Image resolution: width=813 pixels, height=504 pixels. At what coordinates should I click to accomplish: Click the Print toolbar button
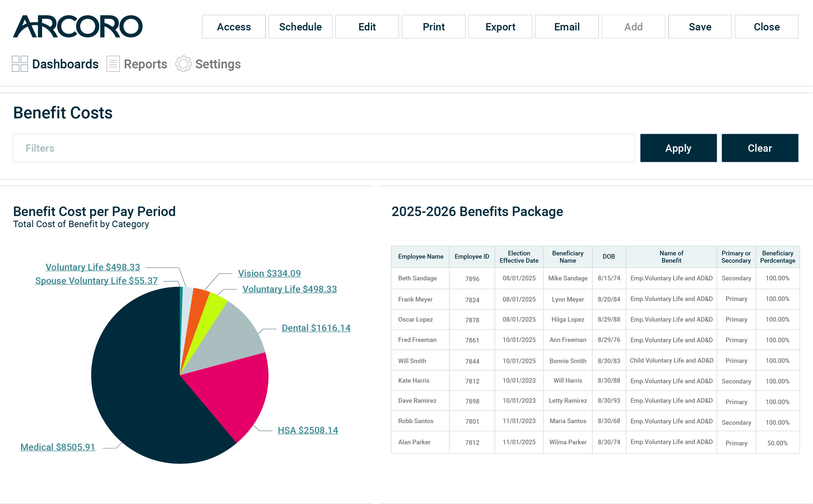pos(433,27)
